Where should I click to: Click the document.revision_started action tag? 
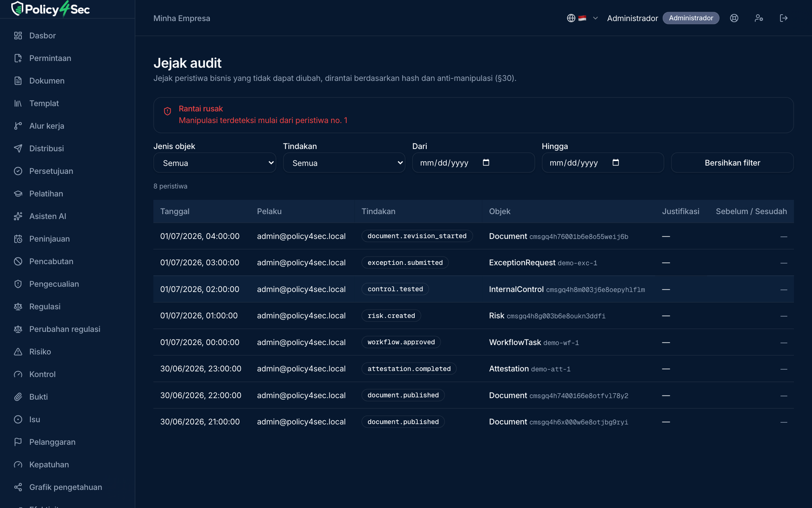tap(417, 236)
